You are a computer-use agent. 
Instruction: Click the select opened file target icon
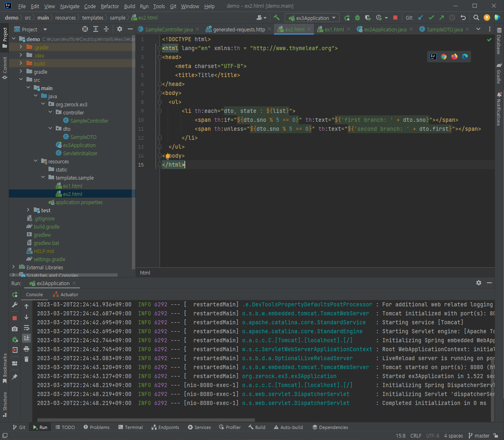(x=85, y=29)
